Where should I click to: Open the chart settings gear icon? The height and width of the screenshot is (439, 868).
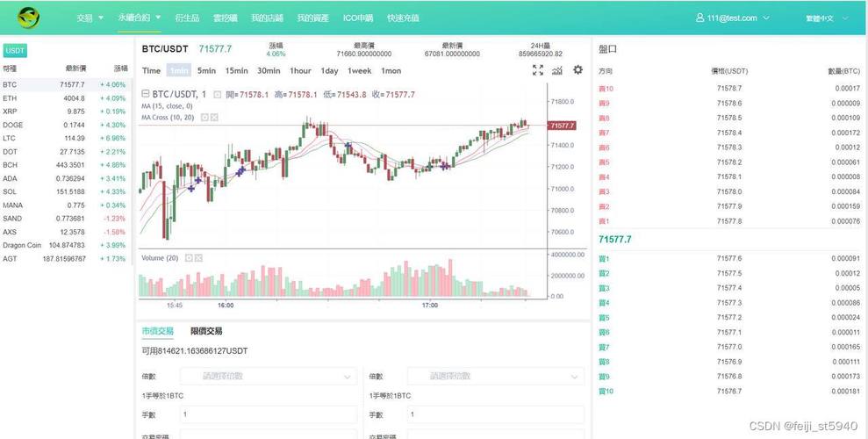[x=577, y=69]
